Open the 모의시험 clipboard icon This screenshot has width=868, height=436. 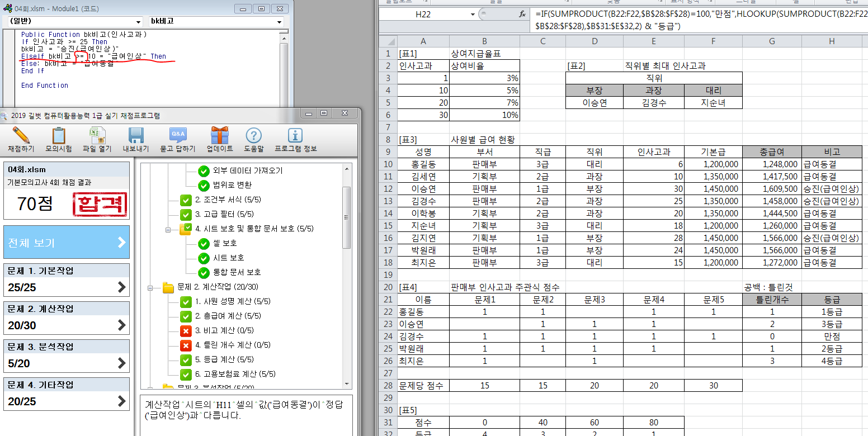click(x=59, y=136)
